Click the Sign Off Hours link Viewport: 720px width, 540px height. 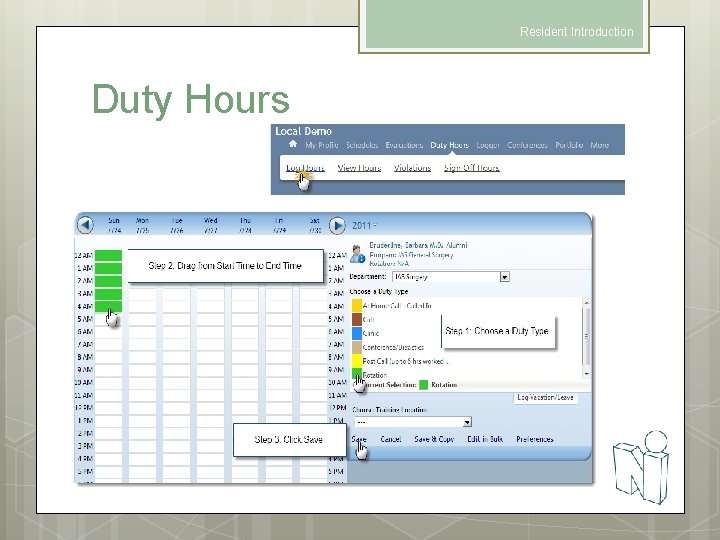point(472,168)
